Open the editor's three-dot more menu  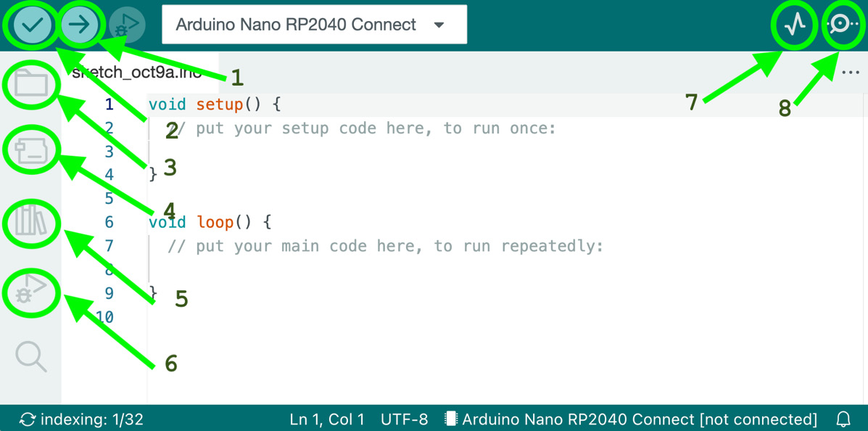tap(851, 73)
